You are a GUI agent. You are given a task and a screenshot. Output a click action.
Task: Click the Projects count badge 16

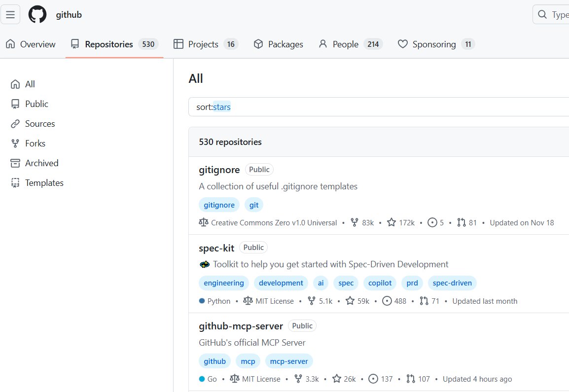pos(231,44)
